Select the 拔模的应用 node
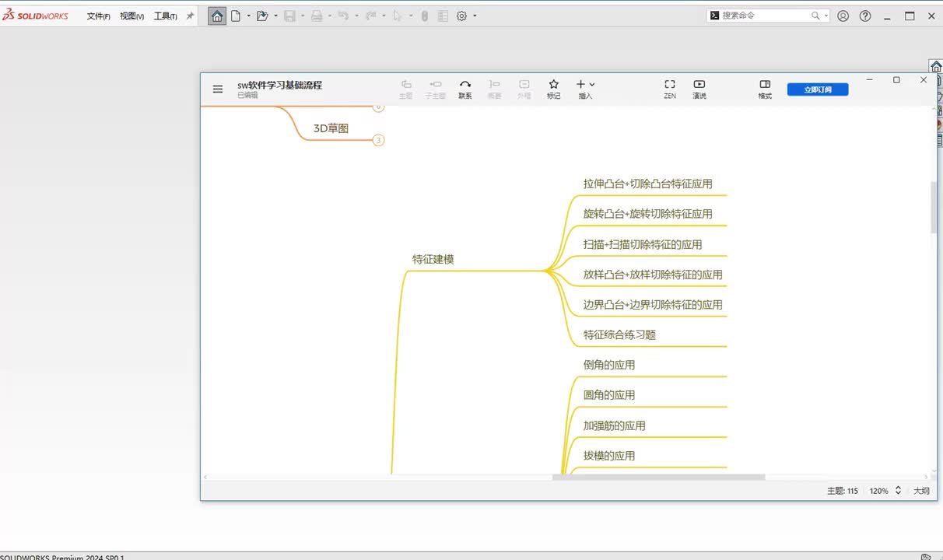Image resolution: width=943 pixels, height=560 pixels. (x=609, y=456)
